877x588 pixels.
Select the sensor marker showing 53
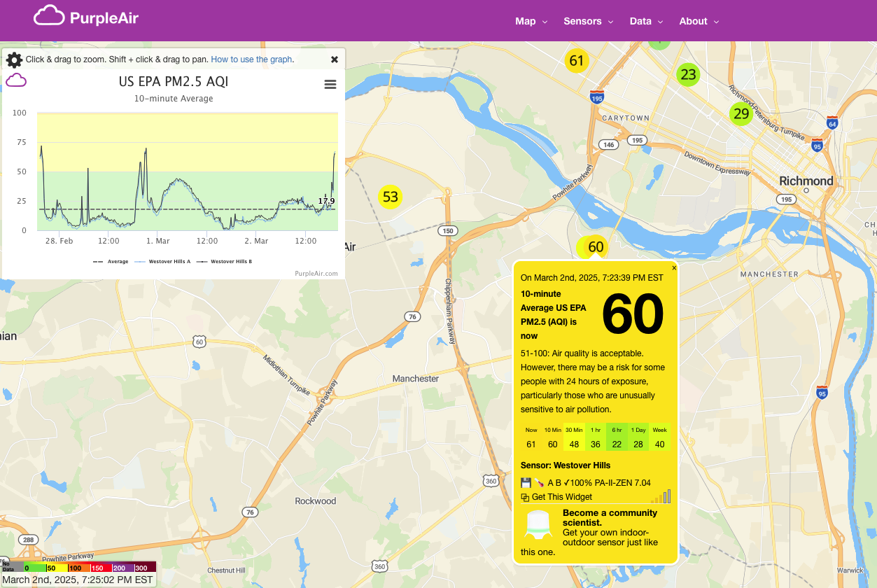pos(390,197)
